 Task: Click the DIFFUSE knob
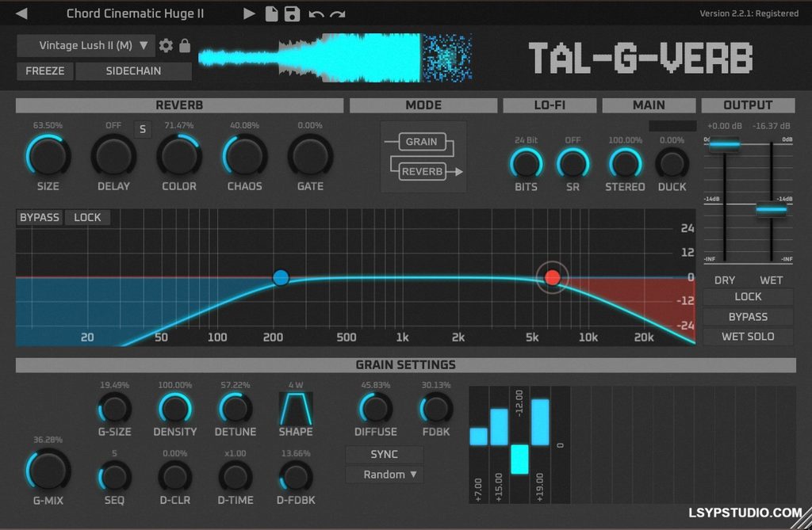(x=375, y=408)
